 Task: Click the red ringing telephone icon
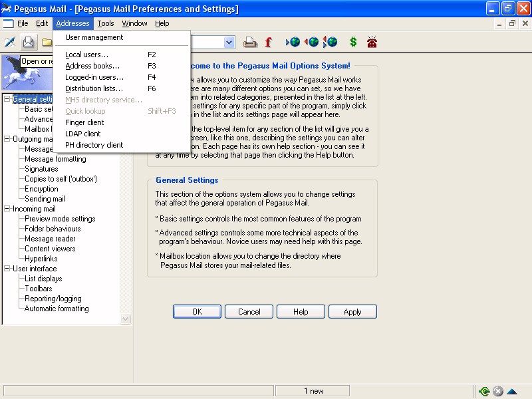click(x=372, y=42)
